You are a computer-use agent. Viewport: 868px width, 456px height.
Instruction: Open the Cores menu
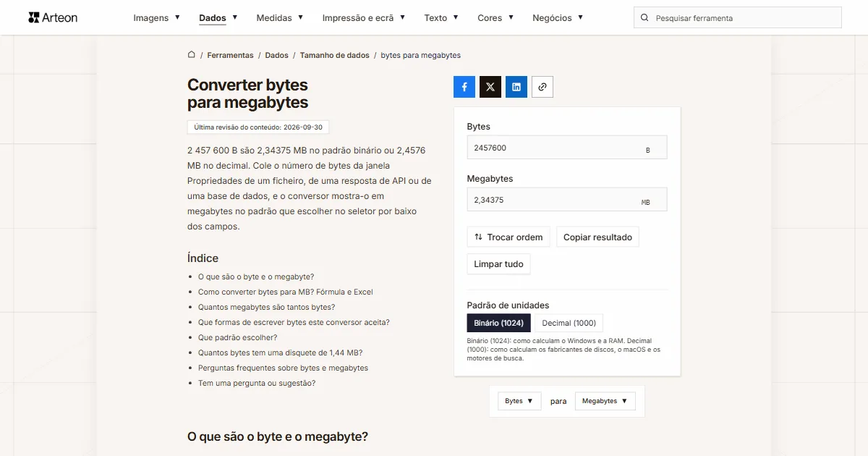[x=495, y=18]
